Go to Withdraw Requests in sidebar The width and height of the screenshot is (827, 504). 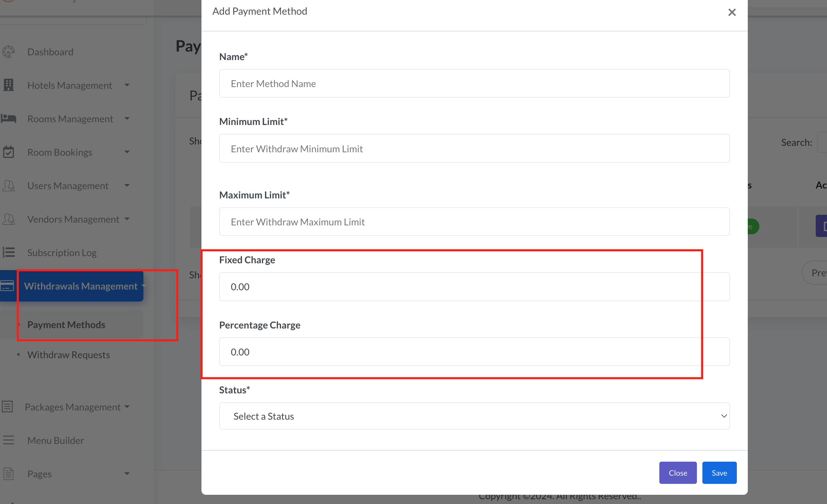coord(69,355)
